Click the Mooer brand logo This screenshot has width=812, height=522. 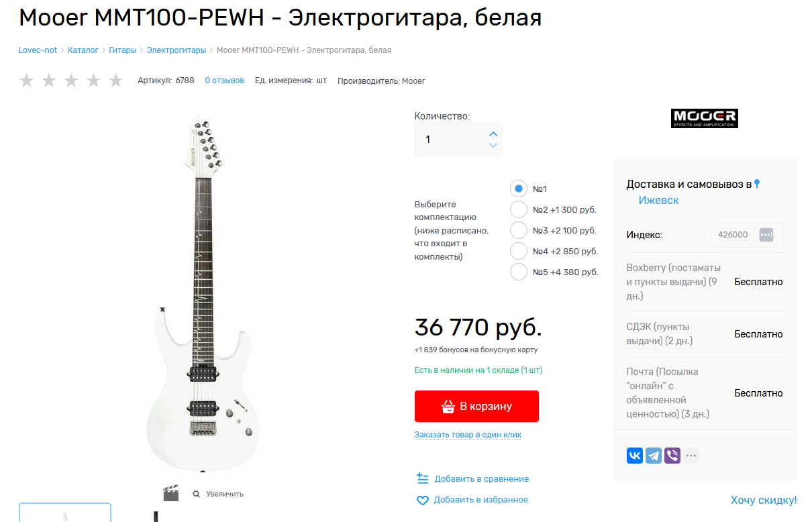[705, 119]
